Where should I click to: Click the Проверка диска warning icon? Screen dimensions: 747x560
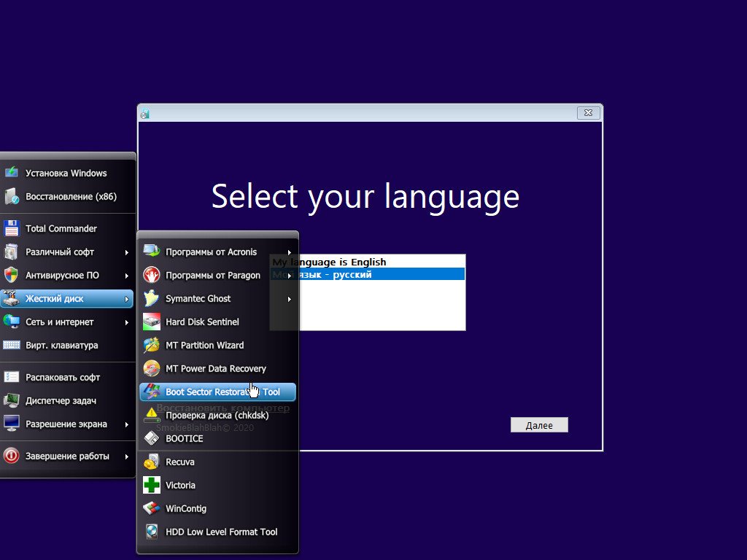tap(152, 415)
